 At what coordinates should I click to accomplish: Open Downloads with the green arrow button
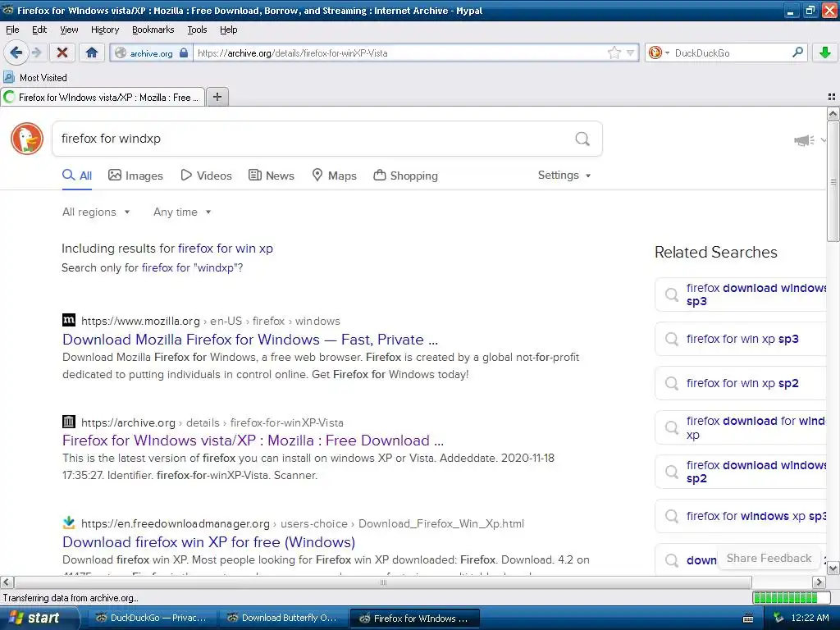point(825,52)
